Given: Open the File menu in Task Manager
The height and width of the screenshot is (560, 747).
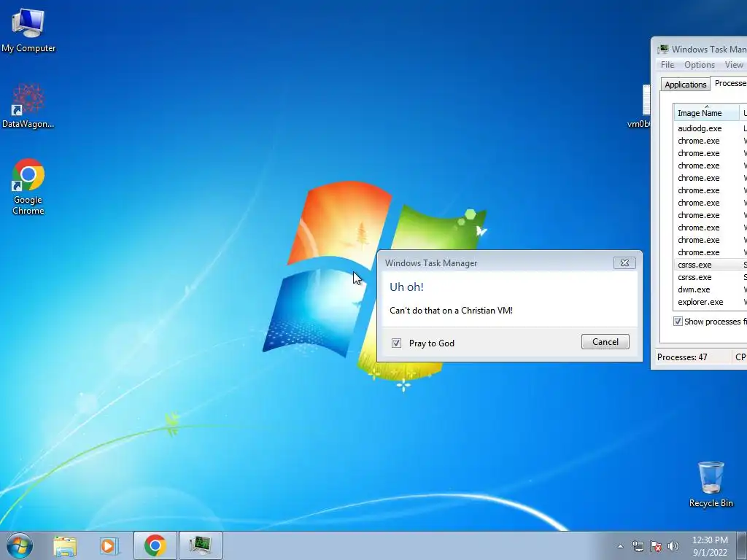Looking at the screenshot, I should coord(667,65).
